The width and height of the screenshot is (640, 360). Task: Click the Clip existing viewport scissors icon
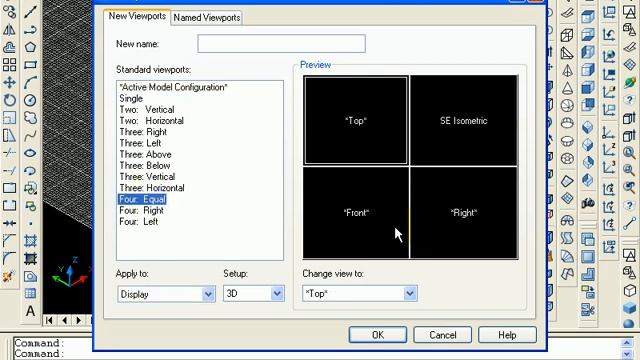(588, 309)
